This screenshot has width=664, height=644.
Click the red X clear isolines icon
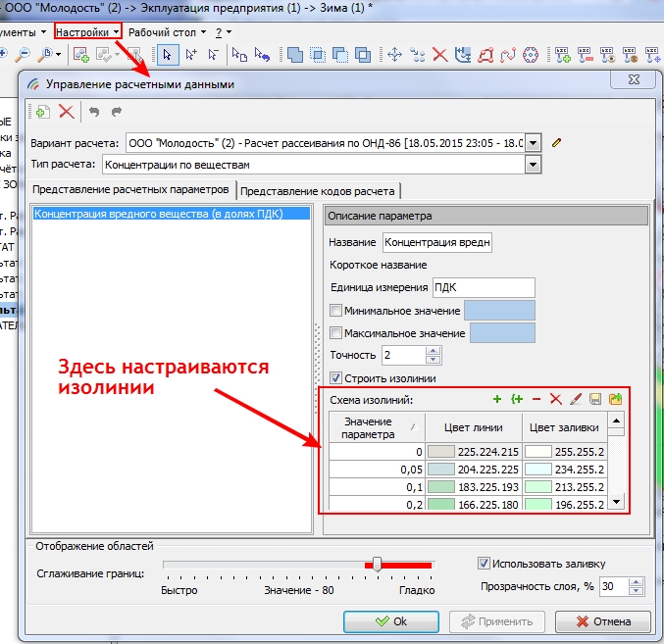coord(555,399)
